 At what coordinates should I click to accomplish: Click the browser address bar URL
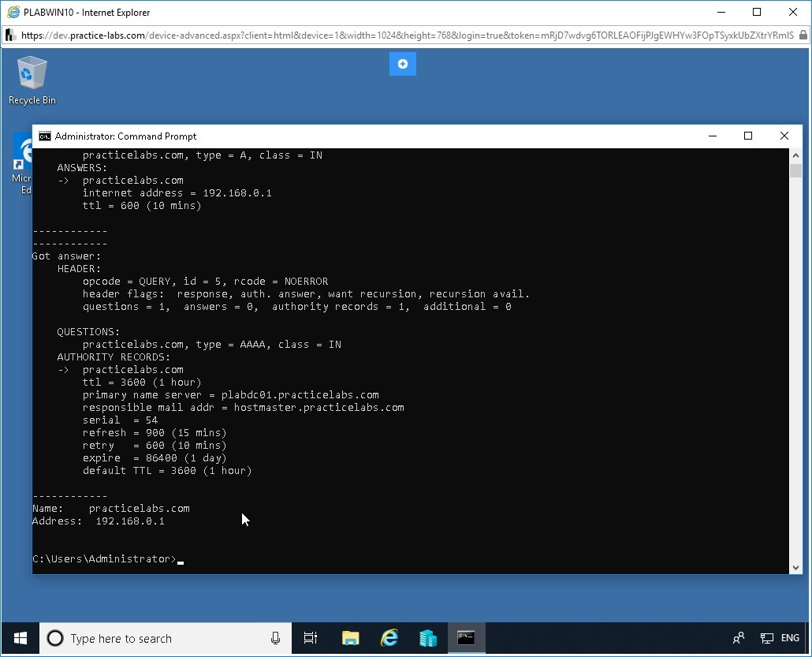(x=407, y=35)
